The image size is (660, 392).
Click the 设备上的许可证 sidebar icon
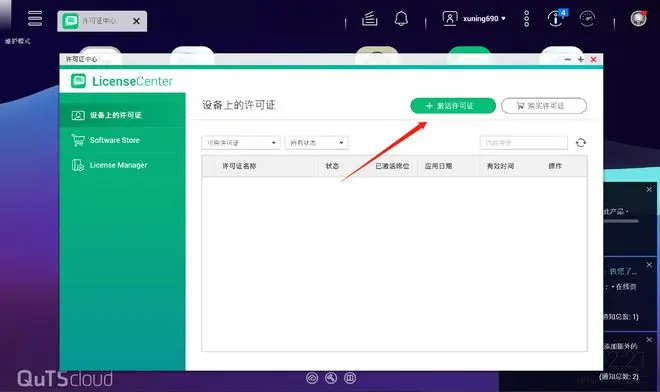(78, 115)
